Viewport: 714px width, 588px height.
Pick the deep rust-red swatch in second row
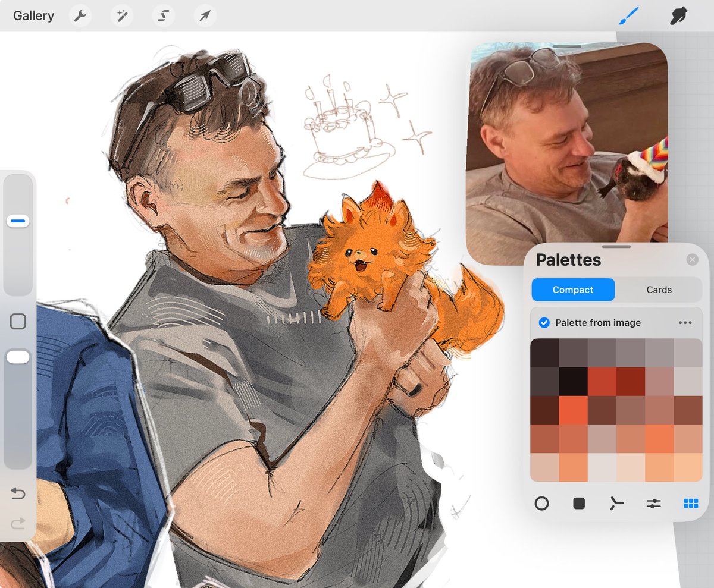click(x=631, y=382)
